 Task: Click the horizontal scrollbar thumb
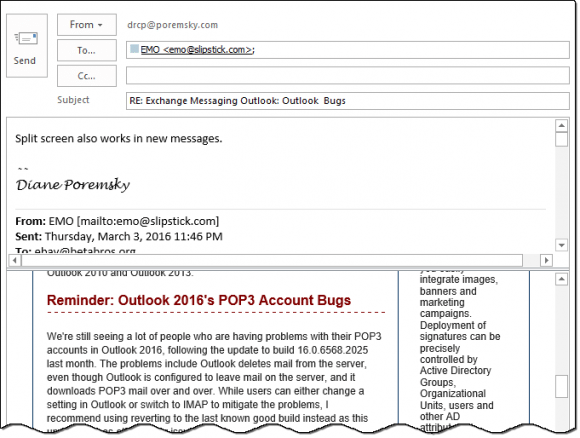(x=272, y=260)
